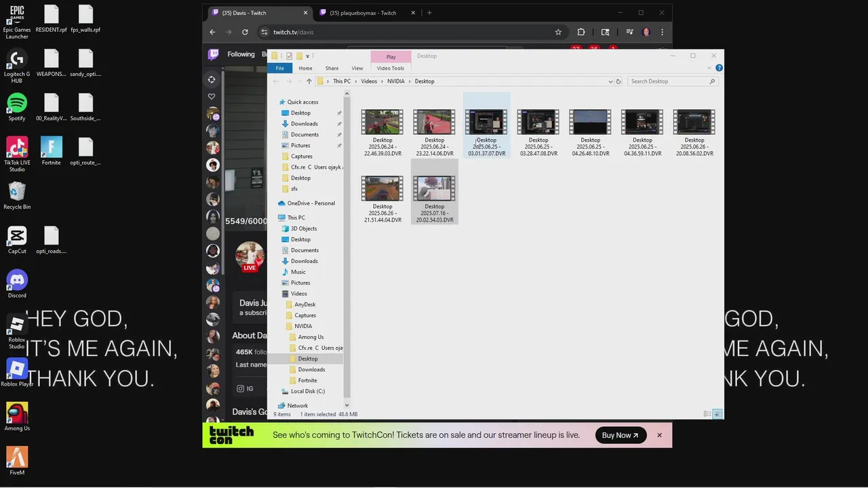The image size is (868, 488).
Task: Select Quick access in navigation pane
Action: (x=302, y=102)
